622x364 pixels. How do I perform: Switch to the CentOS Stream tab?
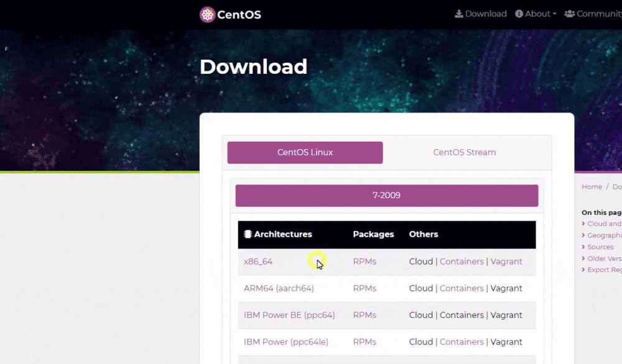coord(465,152)
